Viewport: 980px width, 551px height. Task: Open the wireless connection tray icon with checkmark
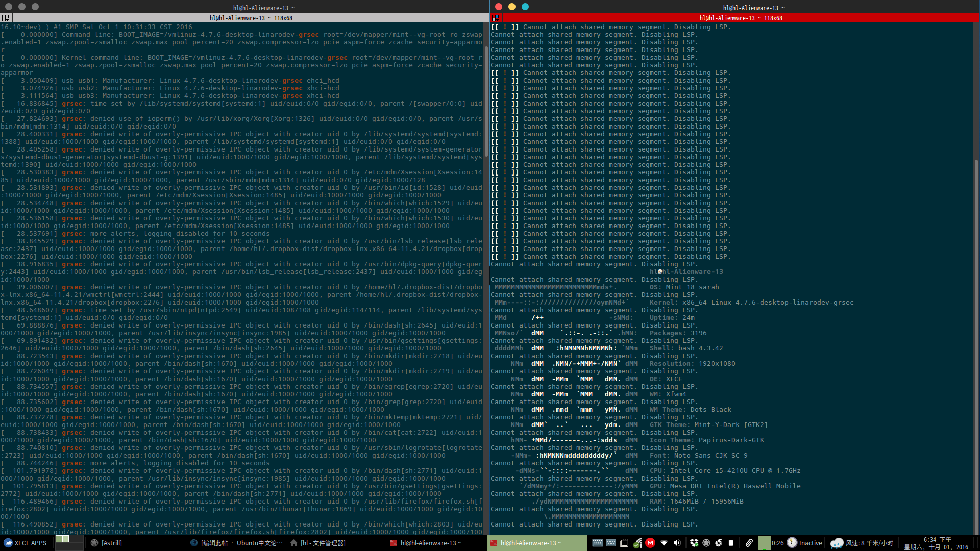click(x=638, y=543)
